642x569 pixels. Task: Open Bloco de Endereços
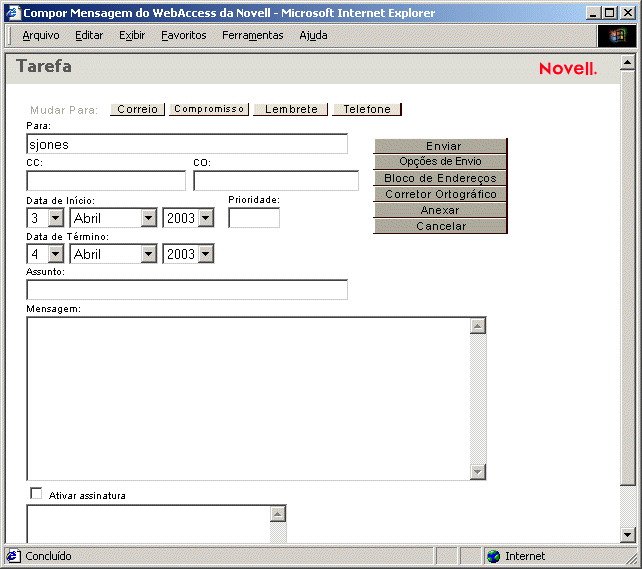[441, 178]
